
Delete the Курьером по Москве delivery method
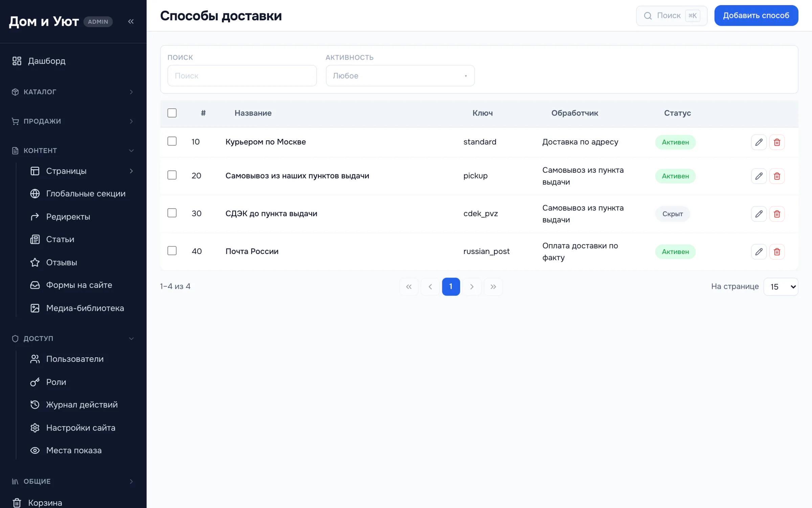click(777, 142)
